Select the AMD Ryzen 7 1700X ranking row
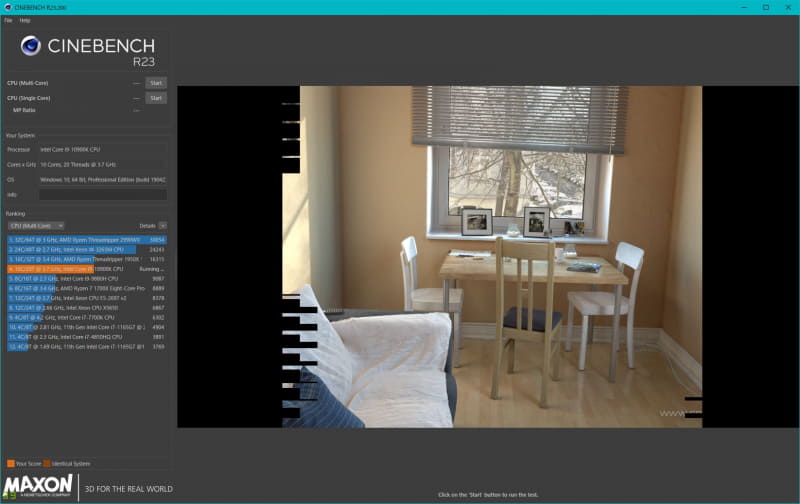 87,288
